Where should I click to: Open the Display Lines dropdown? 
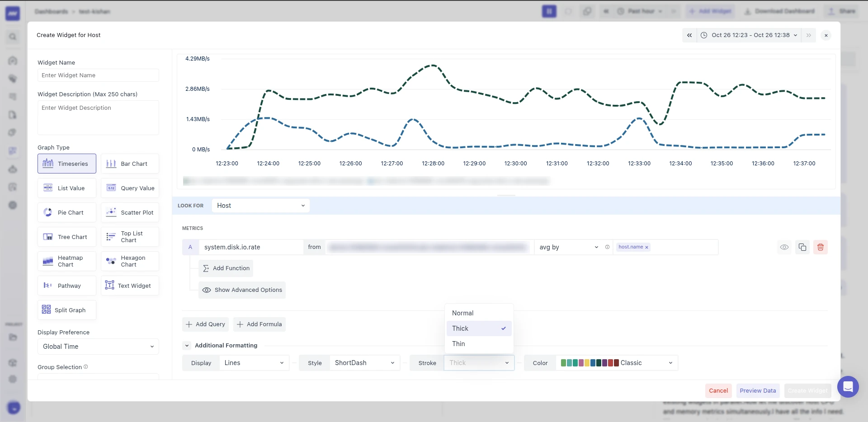254,363
